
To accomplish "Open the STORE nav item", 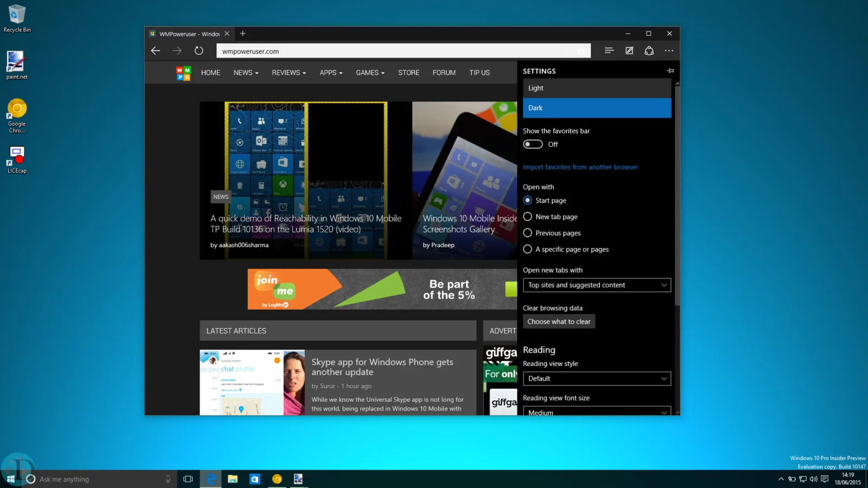I will click(x=409, y=73).
